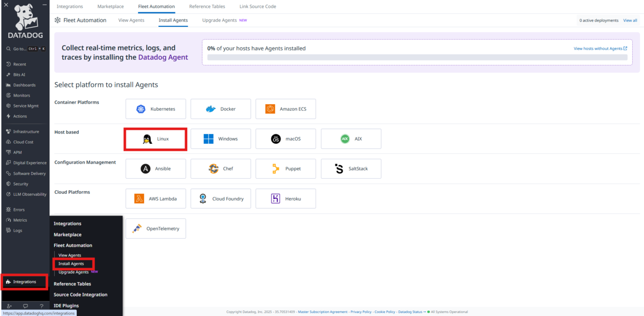
Task: Switch to the Reference Tables tab
Action: point(207,6)
